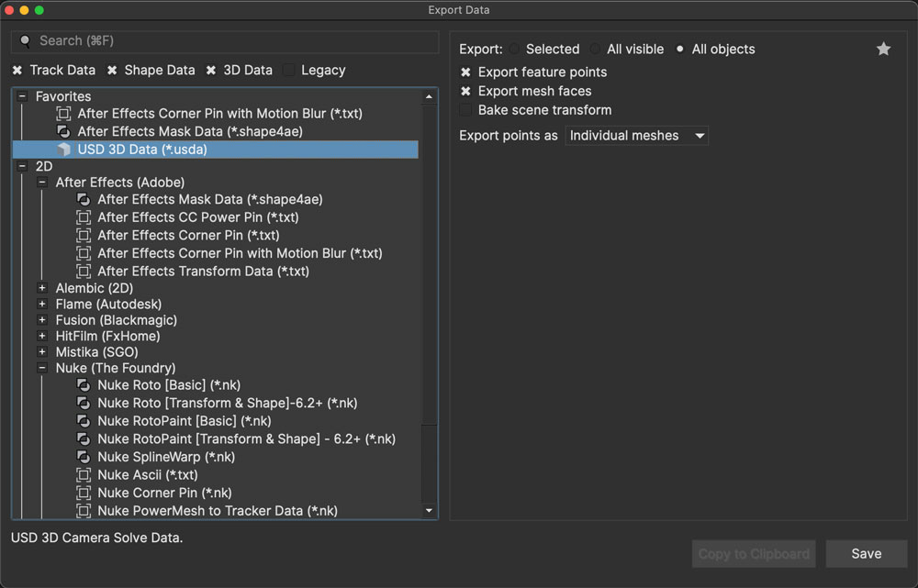Image resolution: width=918 pixels, height=588 pixels.
Task: Click the Mistika (SGO) label
Action: coord(96,351)
